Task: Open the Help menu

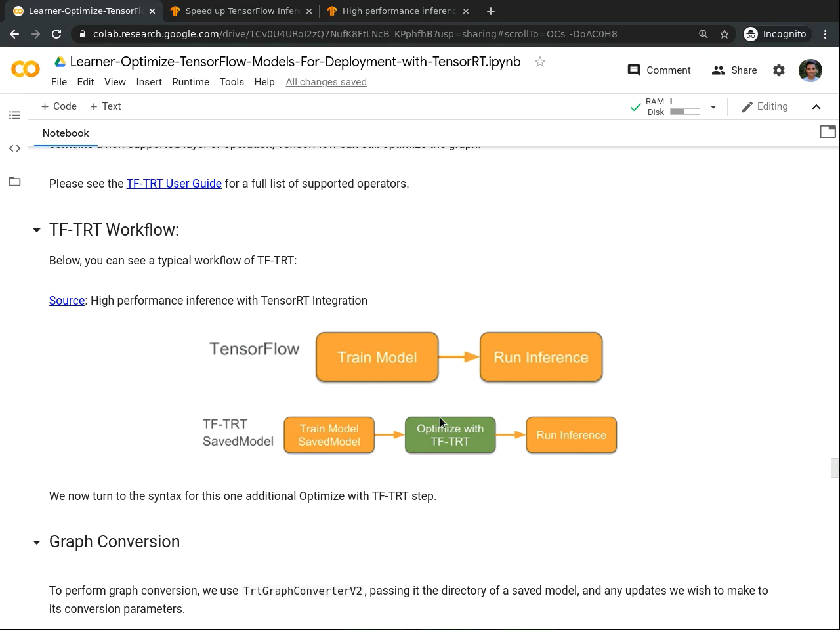Action: point(264,82)
